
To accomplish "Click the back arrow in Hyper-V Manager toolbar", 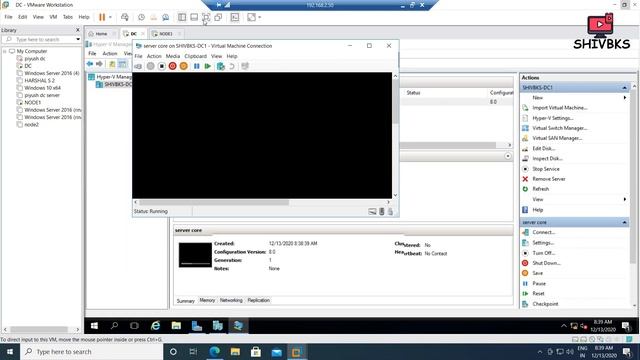I will (90, 64).
